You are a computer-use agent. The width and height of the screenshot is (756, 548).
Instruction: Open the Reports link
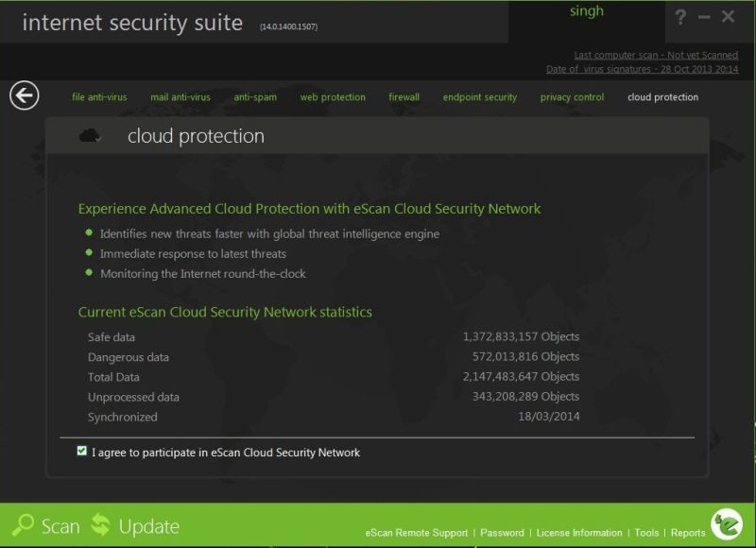[688, 533]
